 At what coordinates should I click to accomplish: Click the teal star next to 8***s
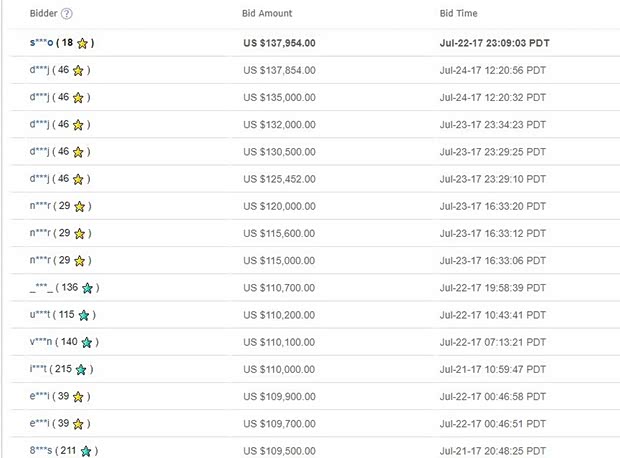(86, 451)
